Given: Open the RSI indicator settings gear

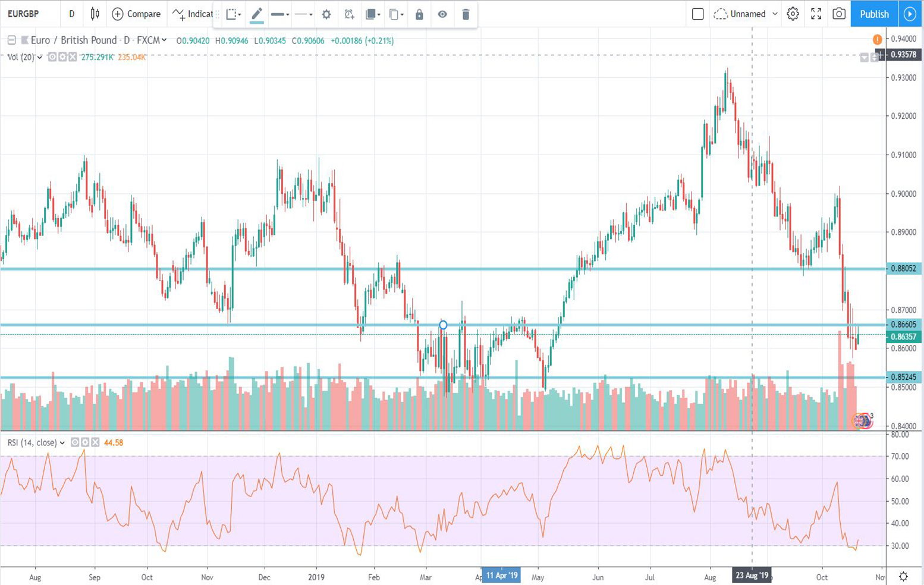Looking at the screenshot, I should pos(84,442).
